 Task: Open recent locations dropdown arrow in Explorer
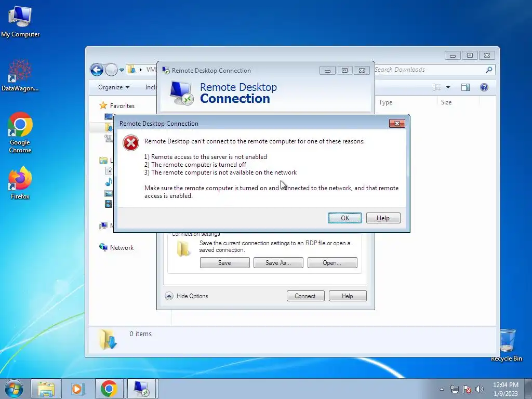point(122,70)
